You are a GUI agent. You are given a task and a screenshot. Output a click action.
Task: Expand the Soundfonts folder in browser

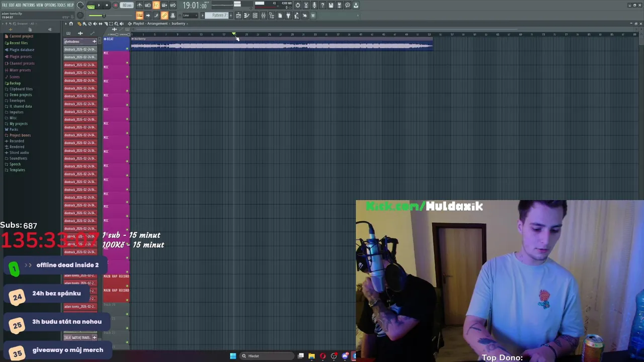tap(18, 158)
